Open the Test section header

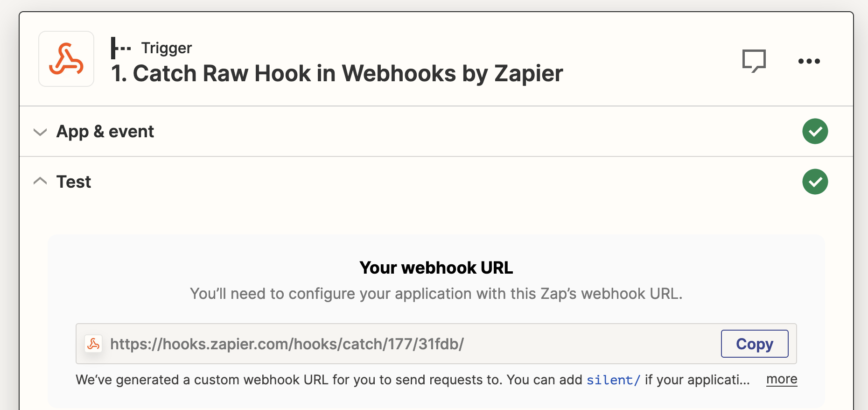click(x=73, y=182)
